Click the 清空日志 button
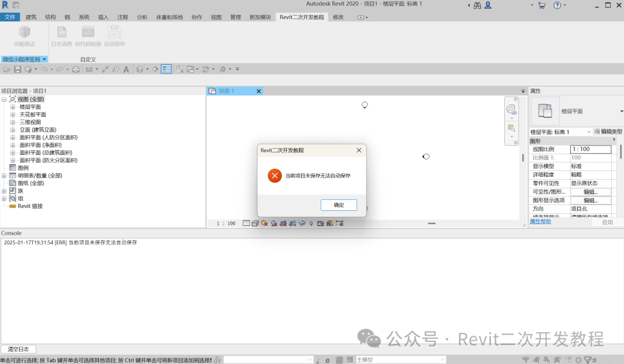 pyautogui.click(x=18, y=349)
